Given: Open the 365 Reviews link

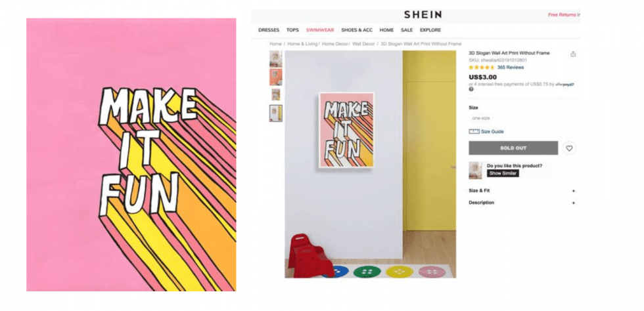Looking at the screenshot, I should click(511, 68).
